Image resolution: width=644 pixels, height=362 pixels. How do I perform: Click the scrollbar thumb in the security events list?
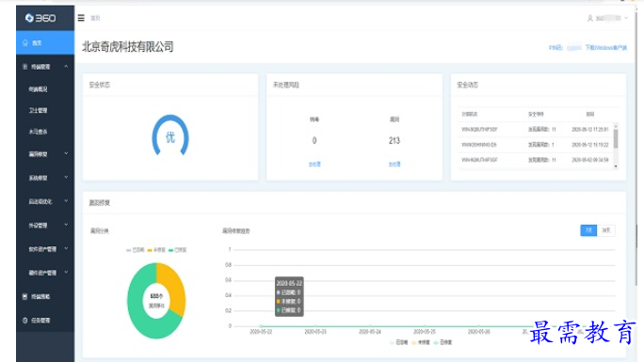[616, 138]
